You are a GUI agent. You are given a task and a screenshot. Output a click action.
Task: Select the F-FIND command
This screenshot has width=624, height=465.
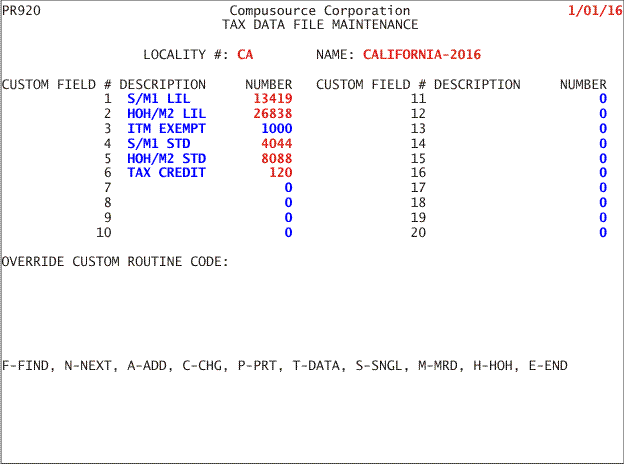tap(25, 365)
